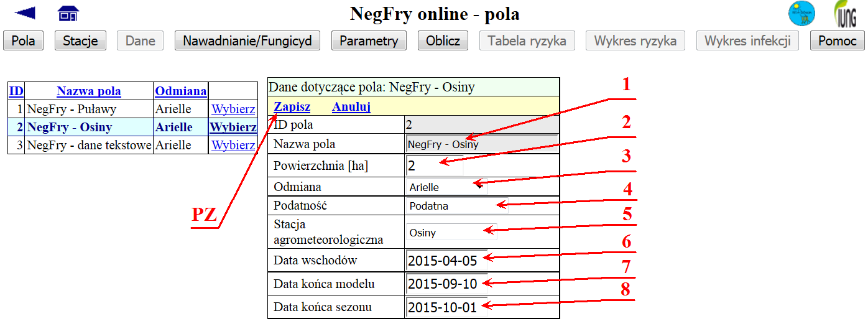This screenshot has height=321, width=868.
Task: Click the Wykres infekcji button
Action: [747, 41]
